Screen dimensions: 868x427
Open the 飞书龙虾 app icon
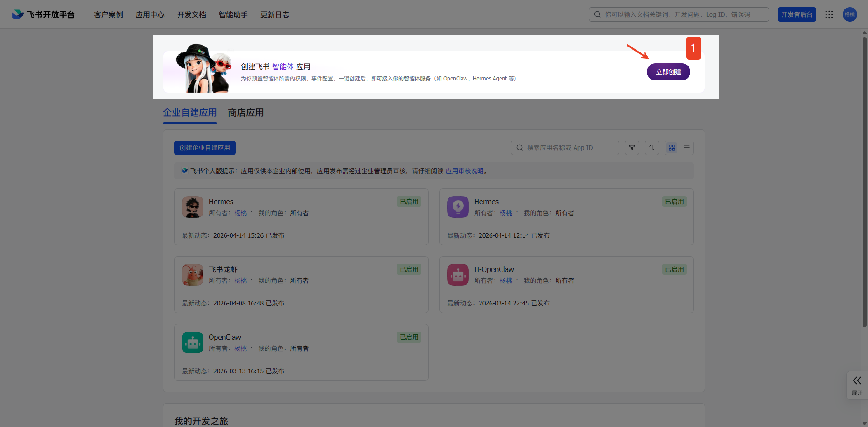[193, 275]
